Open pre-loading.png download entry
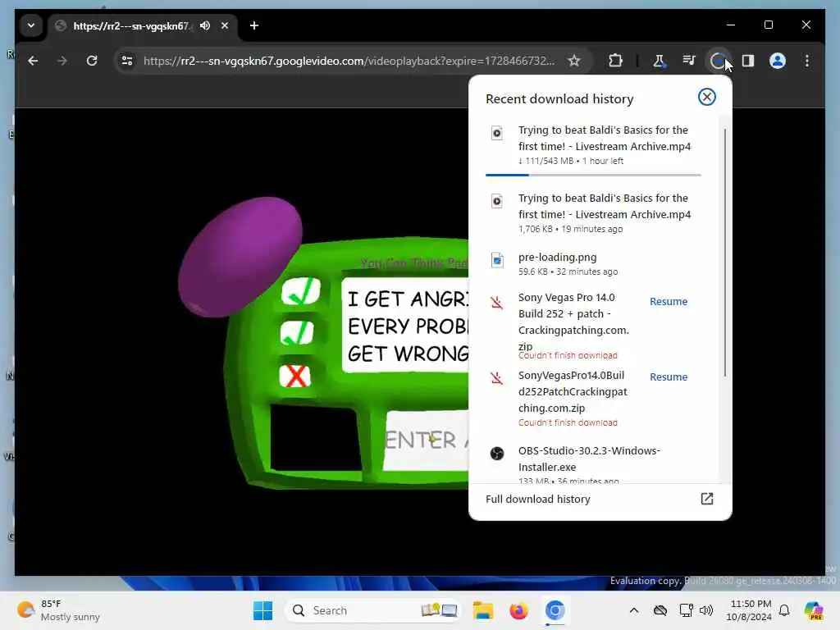The width and height of the screenshot is (840, 630). pos(593,263)
